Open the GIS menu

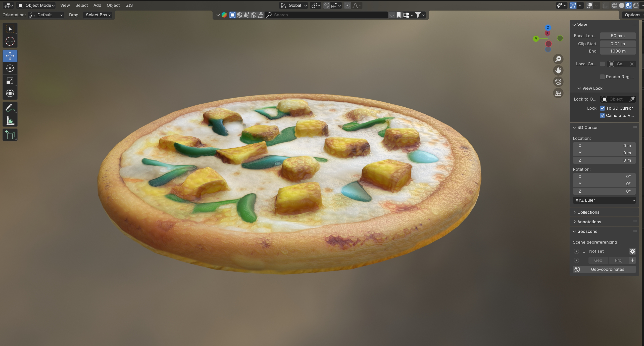[129, 5]
